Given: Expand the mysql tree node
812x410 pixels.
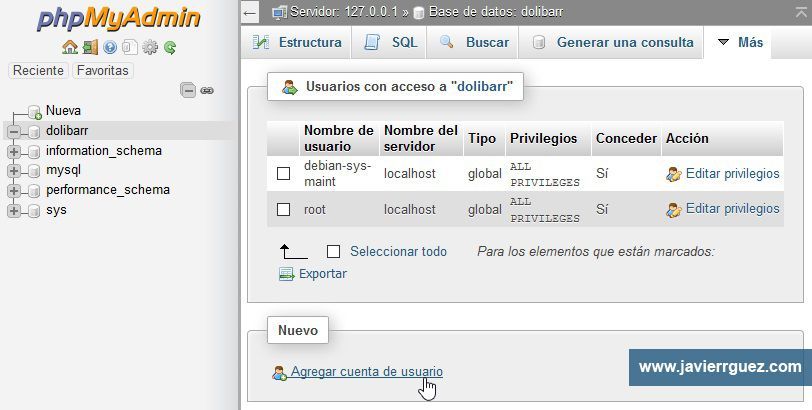Looking at the screenshot, I should [14, 171].
